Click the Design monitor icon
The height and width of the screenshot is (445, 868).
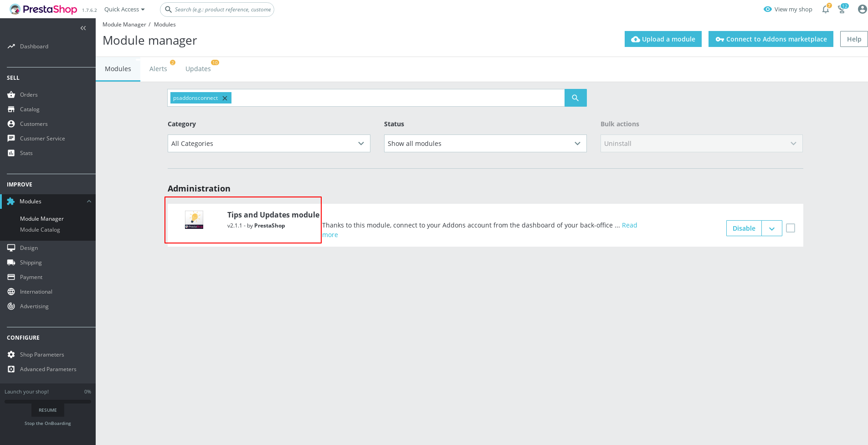click(x=11, y=248)
